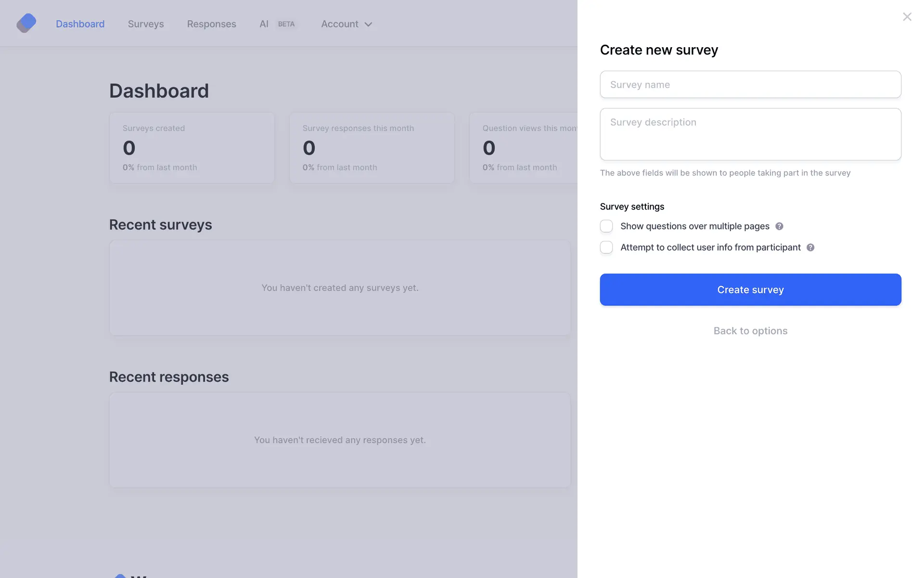Click the Account chevron arrow
Viewport: 924px width, 578px height.
pos(369,25)
